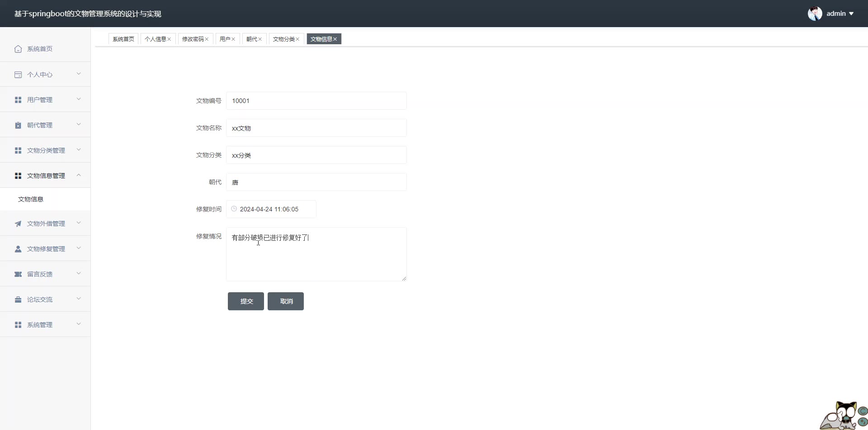The height and width of the screenshot is (430, 868).
Task: Click the 论坛交流 briefcase icon
Action: click(x=18, y=299)
